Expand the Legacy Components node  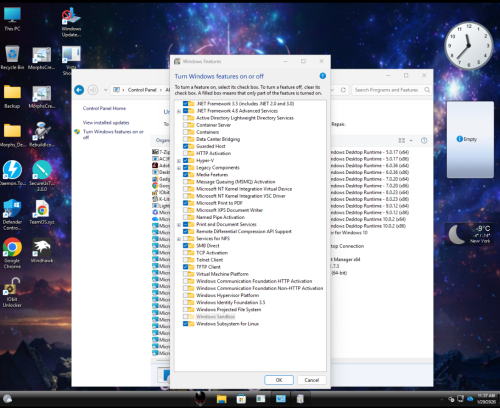point(179,168)
